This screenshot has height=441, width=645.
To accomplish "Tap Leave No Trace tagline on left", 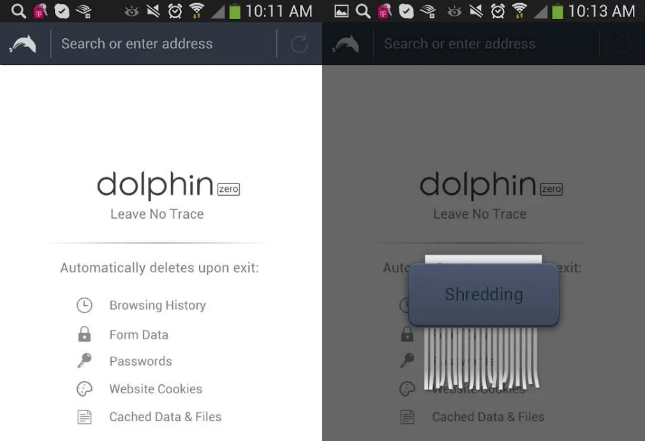I will click(x=157, y=214).
